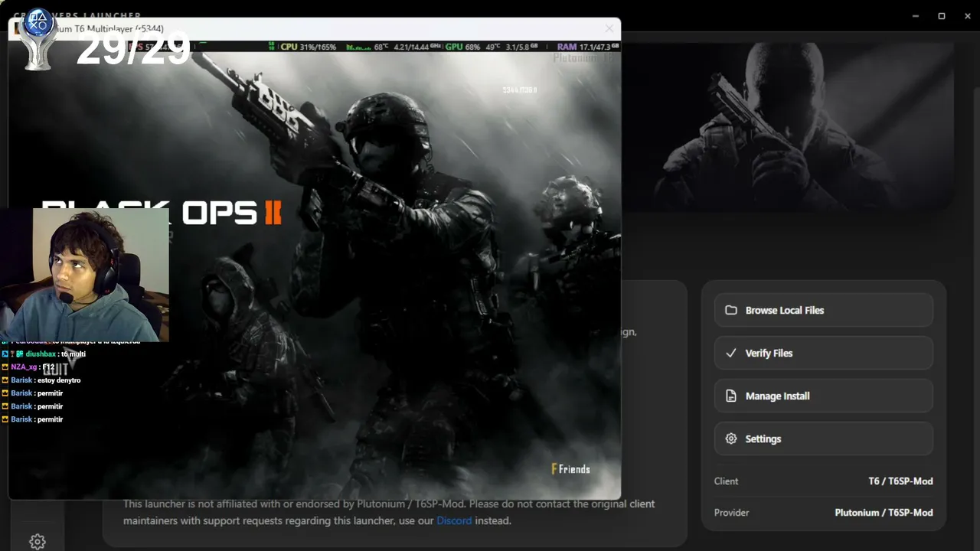This screenshot has height=551, width=980.
Task: Maximize the launcher window
Action: [942, 15]
